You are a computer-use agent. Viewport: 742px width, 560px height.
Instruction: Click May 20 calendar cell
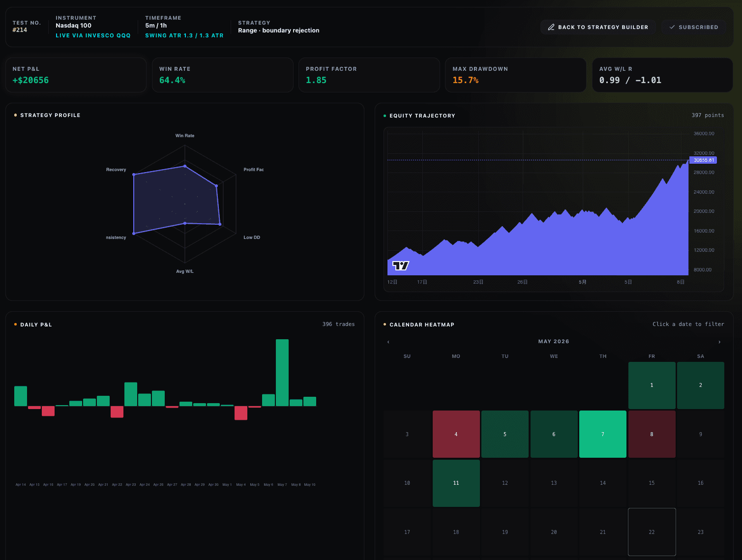554,532
